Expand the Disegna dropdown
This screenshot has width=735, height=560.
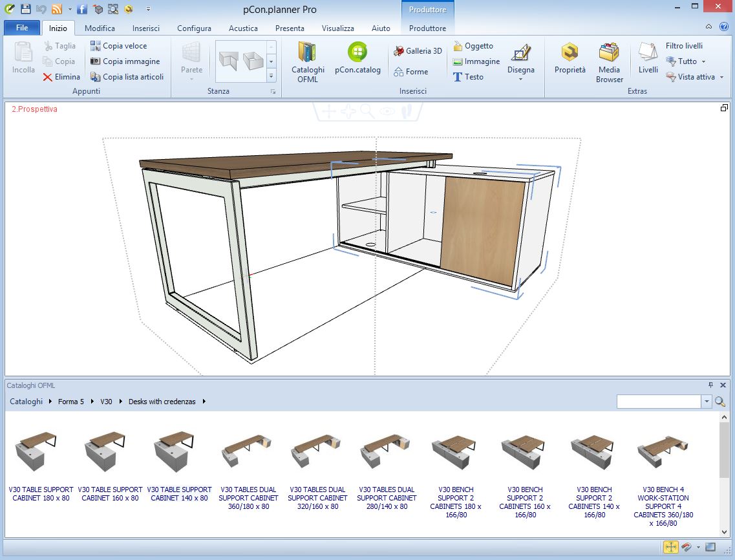[x=521, y=80]
